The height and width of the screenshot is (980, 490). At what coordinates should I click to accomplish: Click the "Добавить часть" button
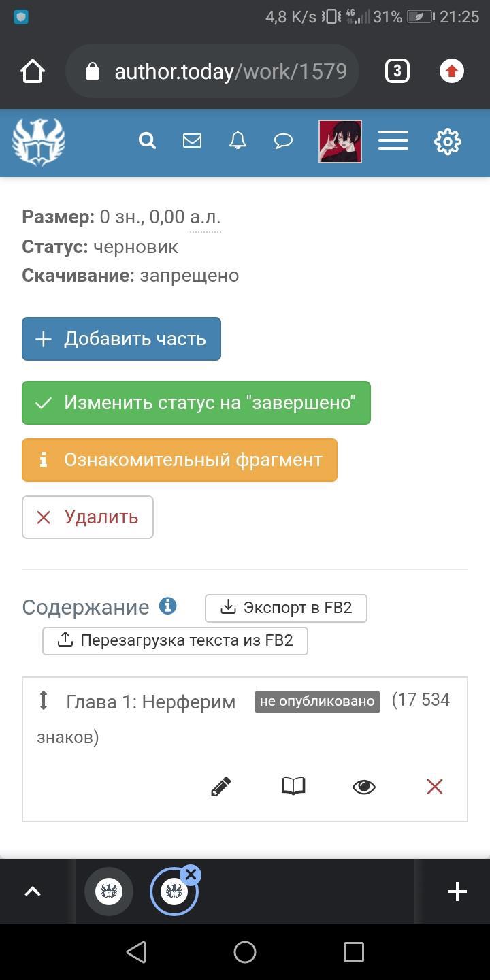(x=121, y=339)
